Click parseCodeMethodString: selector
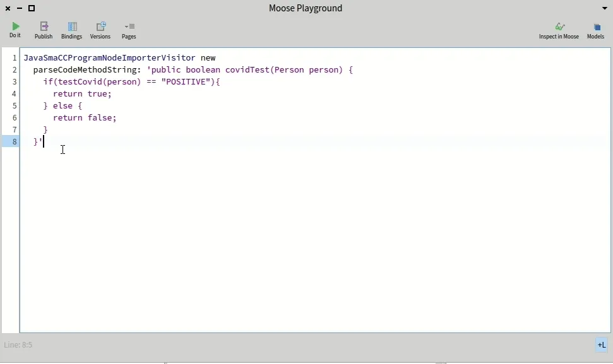This screenshot has height=364, width=613. click(x=87, y=70)
